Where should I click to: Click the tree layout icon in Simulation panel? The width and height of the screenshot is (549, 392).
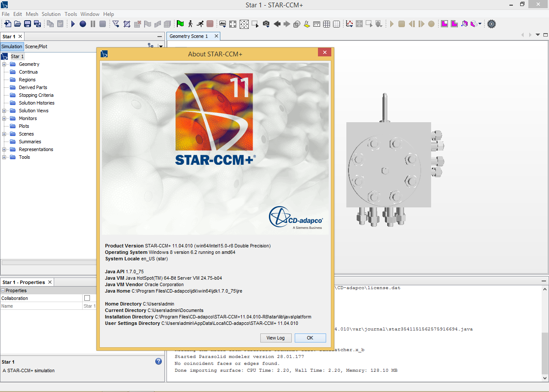pos(151,46)
